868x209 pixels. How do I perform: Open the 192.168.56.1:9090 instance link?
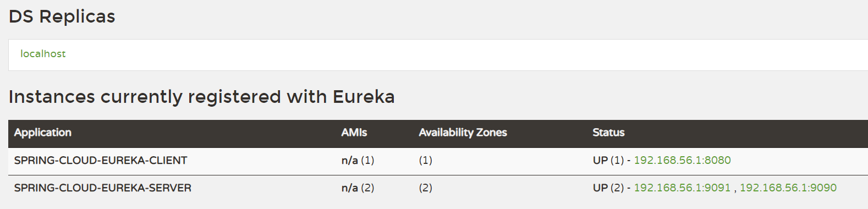pos(788,188)
